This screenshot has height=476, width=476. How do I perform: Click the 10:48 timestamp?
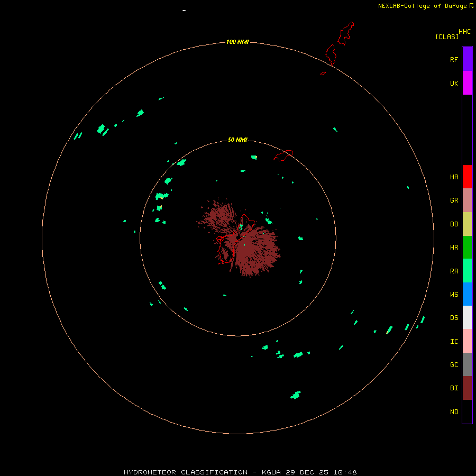click(345, 472)
